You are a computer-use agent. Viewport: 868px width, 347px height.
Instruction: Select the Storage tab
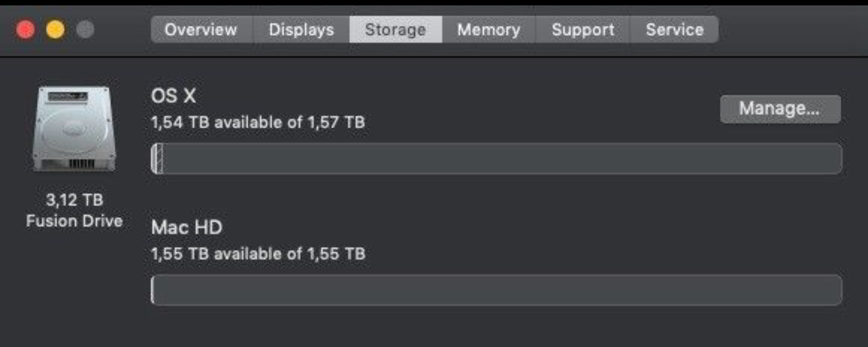[x=396, y=30]
